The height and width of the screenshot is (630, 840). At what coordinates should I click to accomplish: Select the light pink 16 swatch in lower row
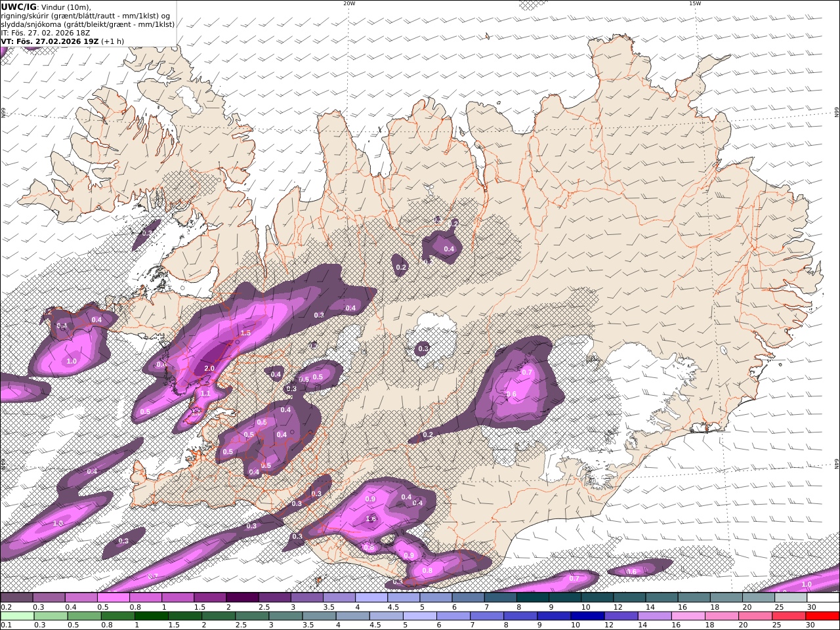click(688, 616)
